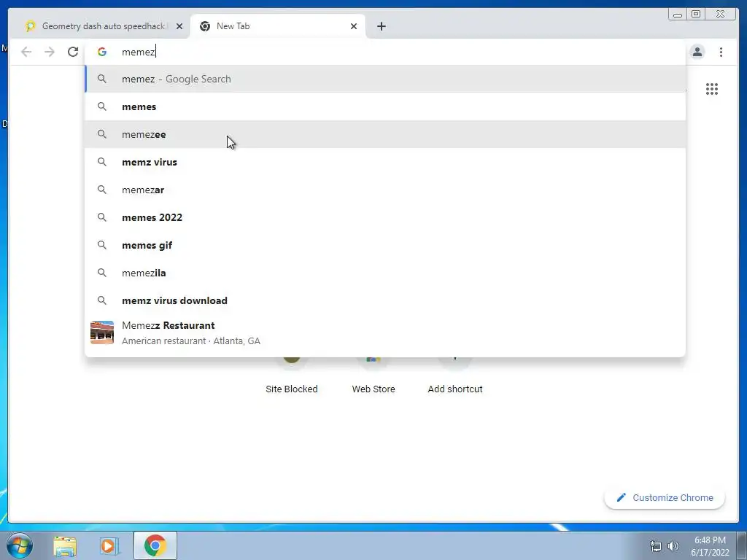Select the 'memezila' suggestion

[385, 273]
